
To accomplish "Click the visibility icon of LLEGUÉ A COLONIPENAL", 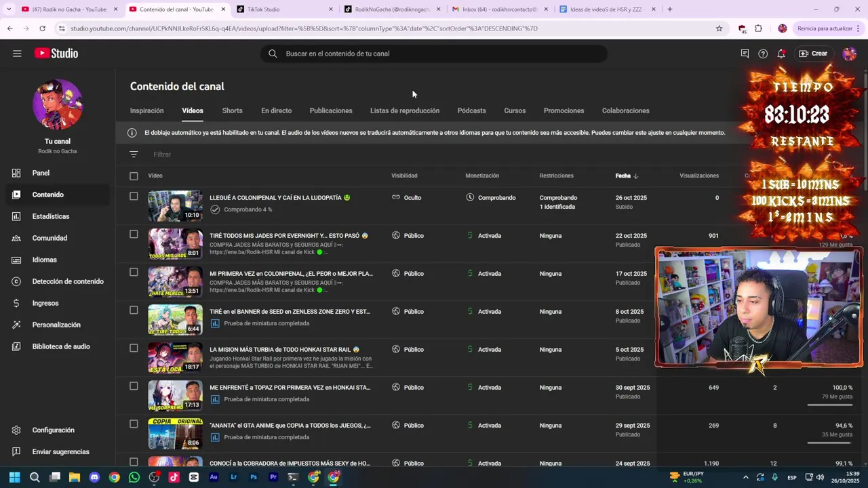I will click(x=396, y=198).
